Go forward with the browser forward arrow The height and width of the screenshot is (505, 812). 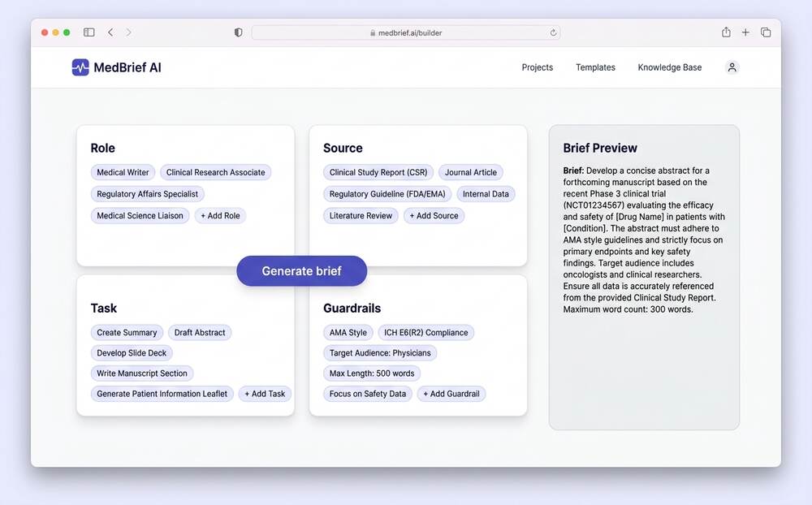(128, 32)
